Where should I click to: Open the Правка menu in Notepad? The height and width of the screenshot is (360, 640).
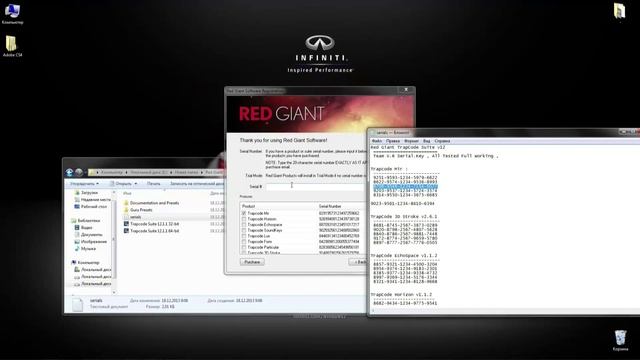(393, 141)
